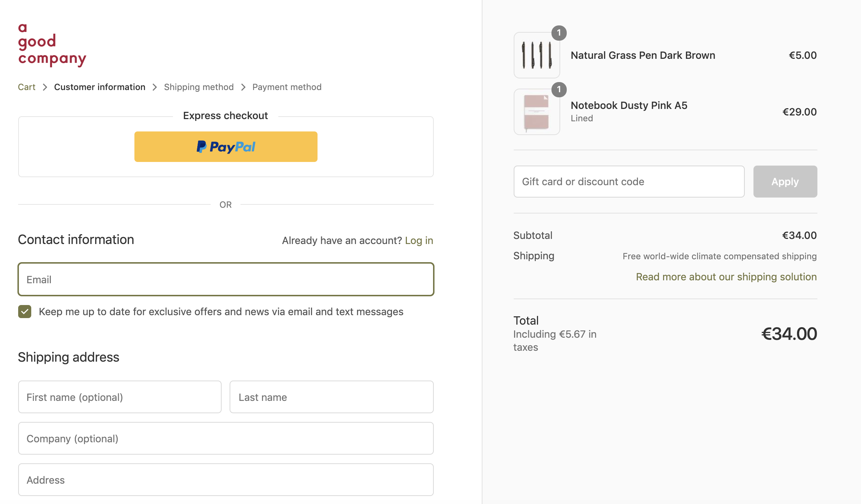Open Read more about our shipping solution
861x504 pixels.
[726, 277]
